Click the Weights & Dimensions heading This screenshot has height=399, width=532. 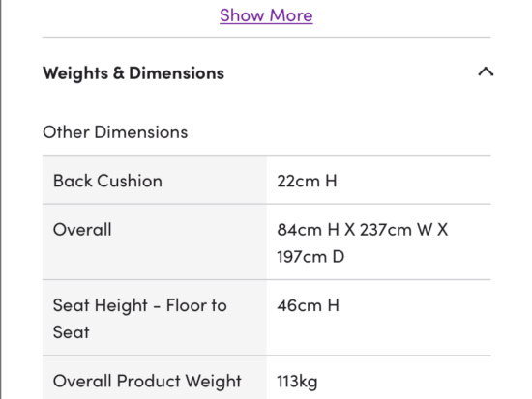pyautogui.click(x=133, y=73)
